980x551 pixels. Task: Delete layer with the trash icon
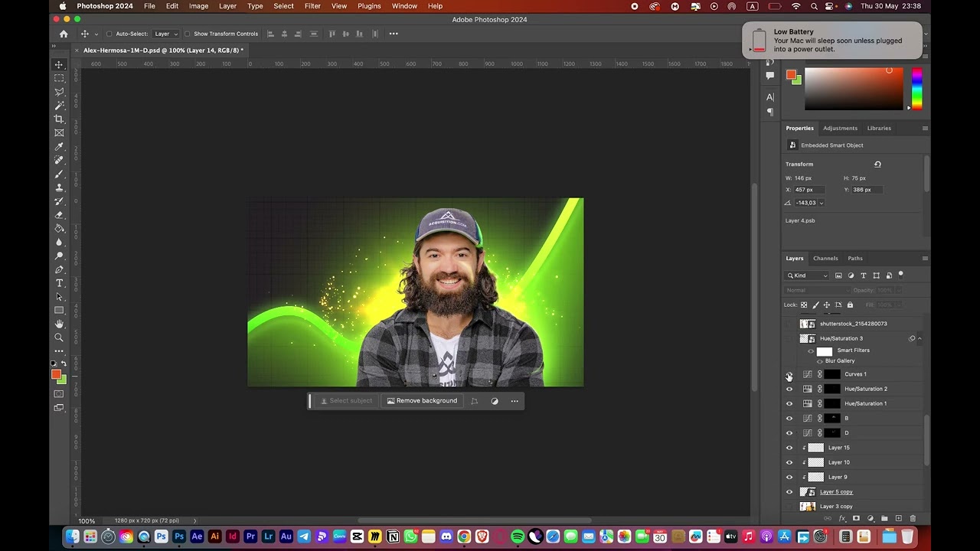coord(913,519)
